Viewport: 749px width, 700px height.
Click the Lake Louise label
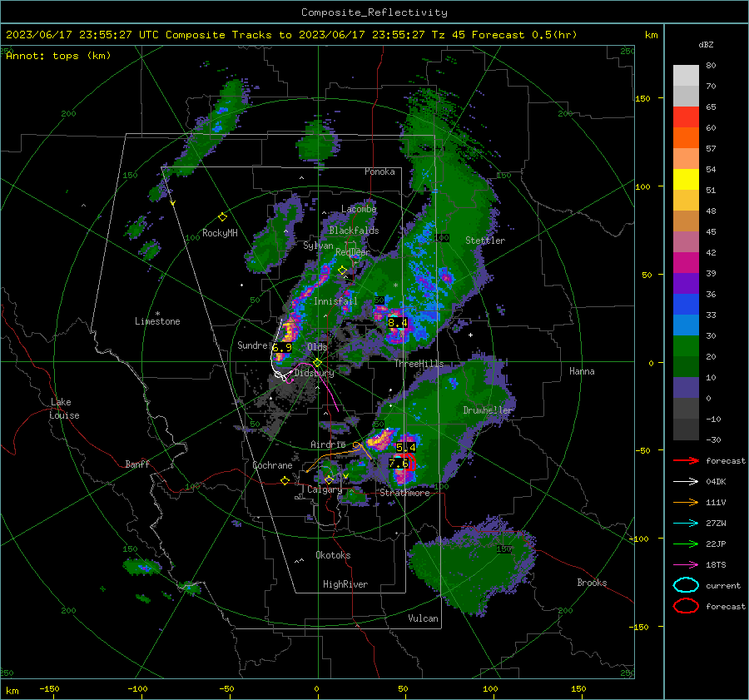[64, 409]
